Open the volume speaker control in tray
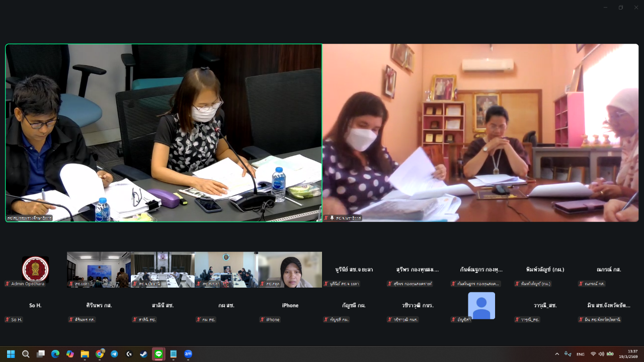The width and height of the screenshot is (644, 362). point(601,354)
